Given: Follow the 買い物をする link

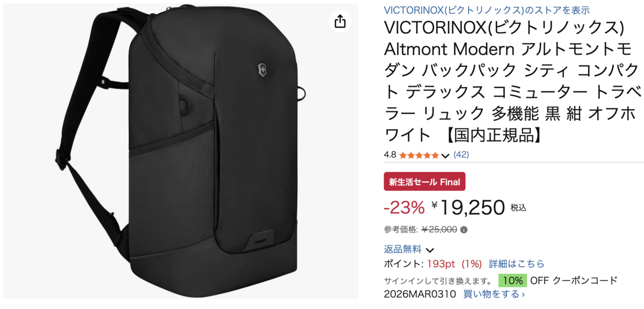Looking at the screenshot, I should [x=494, y=294].
